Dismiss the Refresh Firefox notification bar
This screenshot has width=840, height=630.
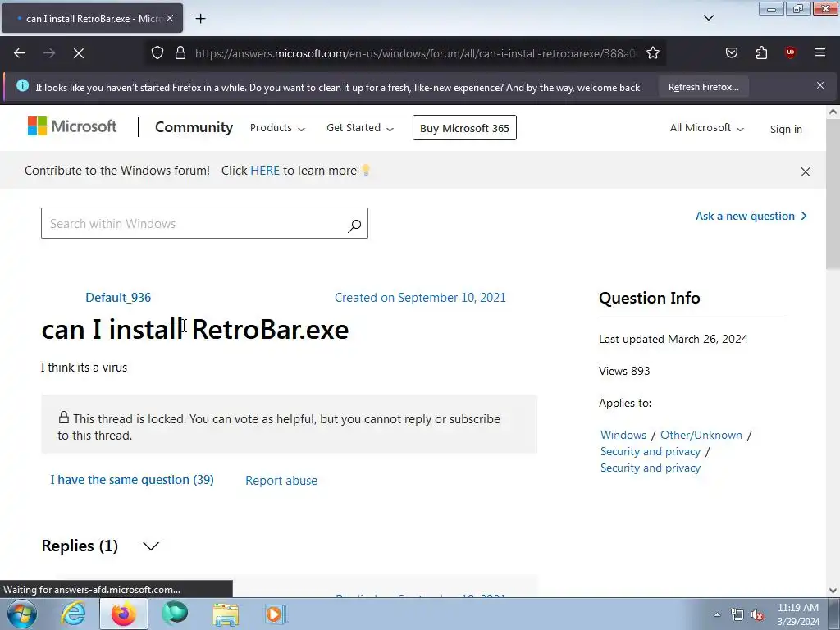coord(820,85)
